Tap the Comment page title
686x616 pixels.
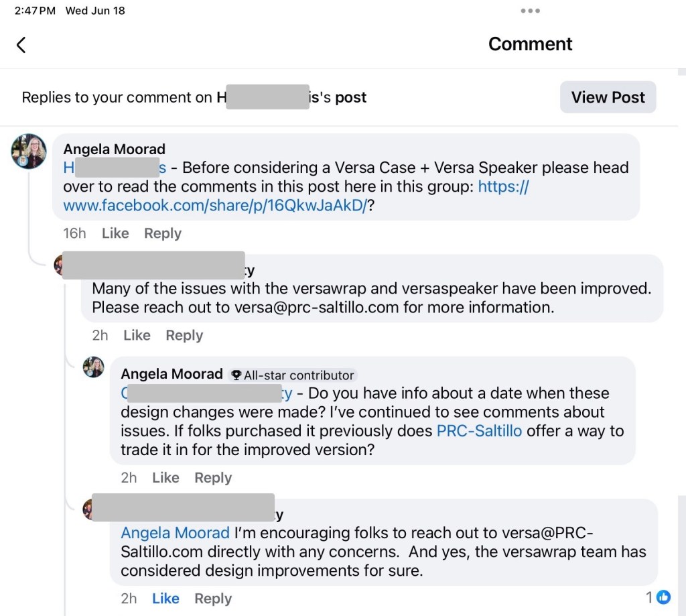point(530,44)
